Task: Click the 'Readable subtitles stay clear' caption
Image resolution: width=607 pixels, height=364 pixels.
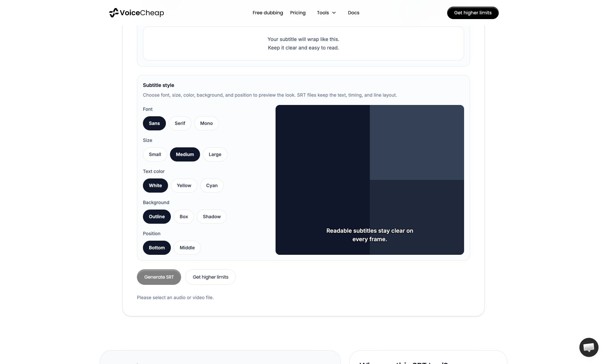Action: click(370, 235)
